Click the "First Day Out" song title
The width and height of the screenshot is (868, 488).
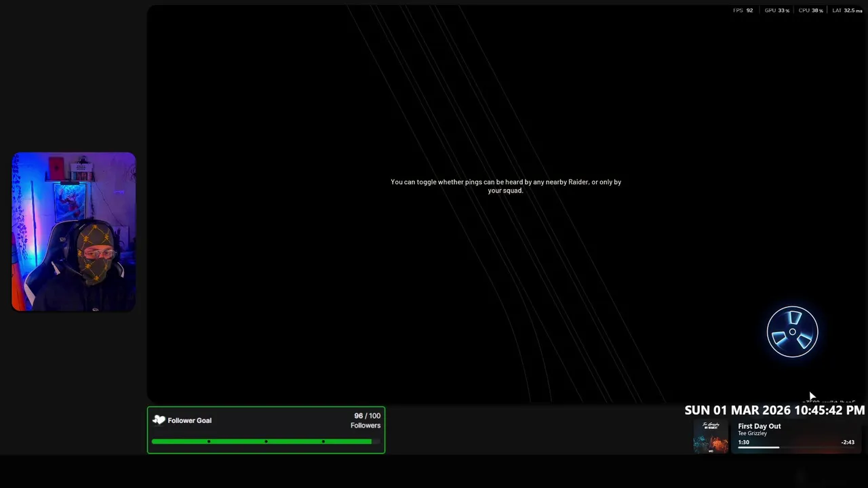click(759, 426)
